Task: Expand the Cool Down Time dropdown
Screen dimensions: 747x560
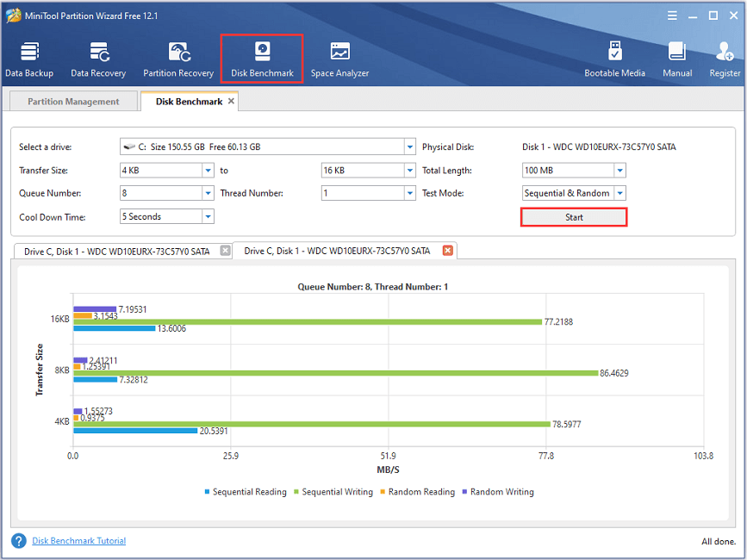Action: pos(209,216)
